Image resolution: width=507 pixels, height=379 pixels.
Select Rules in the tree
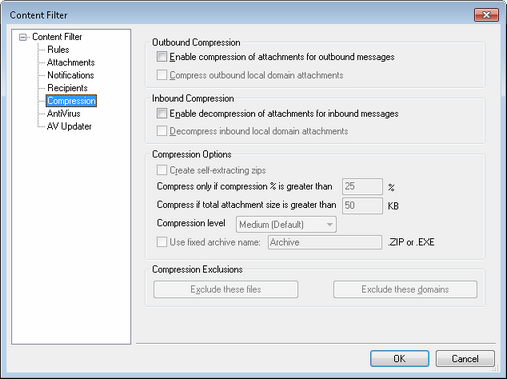[58, 50]
